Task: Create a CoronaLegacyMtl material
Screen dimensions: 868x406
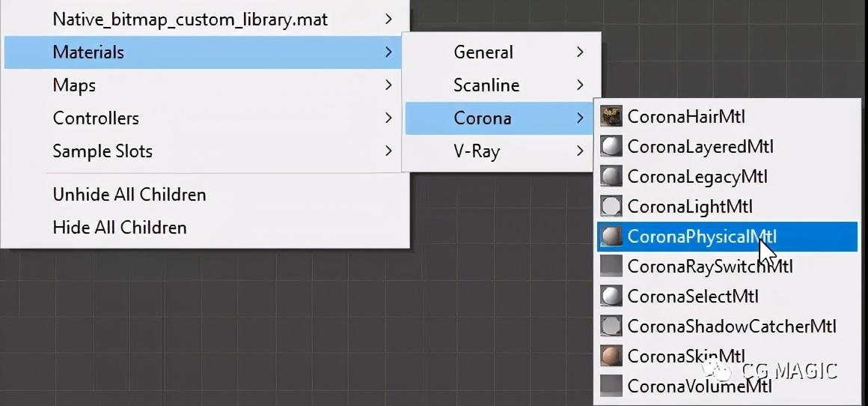Action: [x=727, y=176]
